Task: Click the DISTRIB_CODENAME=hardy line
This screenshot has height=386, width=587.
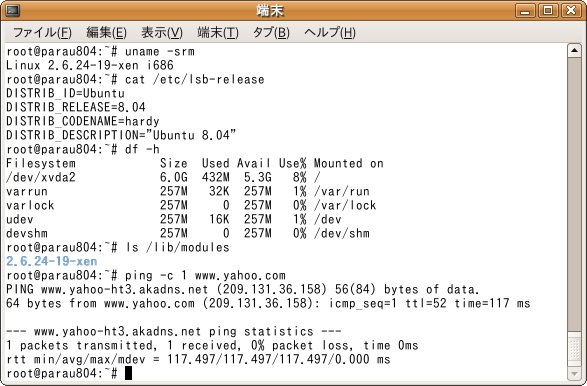Action: pyautogui.click(x=83, y=121)
